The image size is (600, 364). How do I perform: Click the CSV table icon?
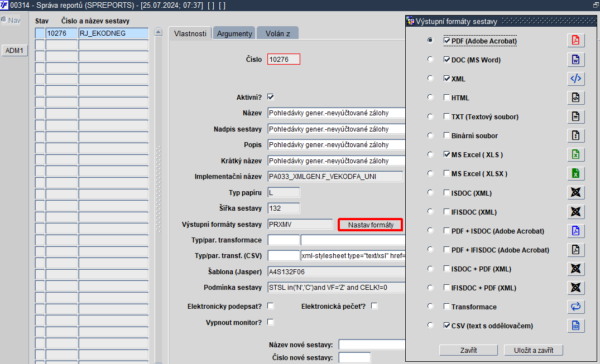pos(575,326)
